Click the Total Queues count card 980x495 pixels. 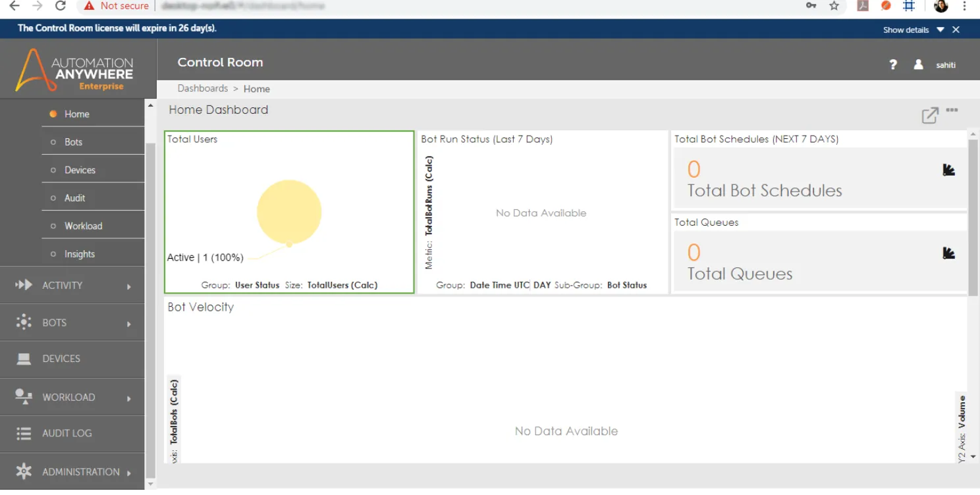pyautogui.click(x=819, y=261)
